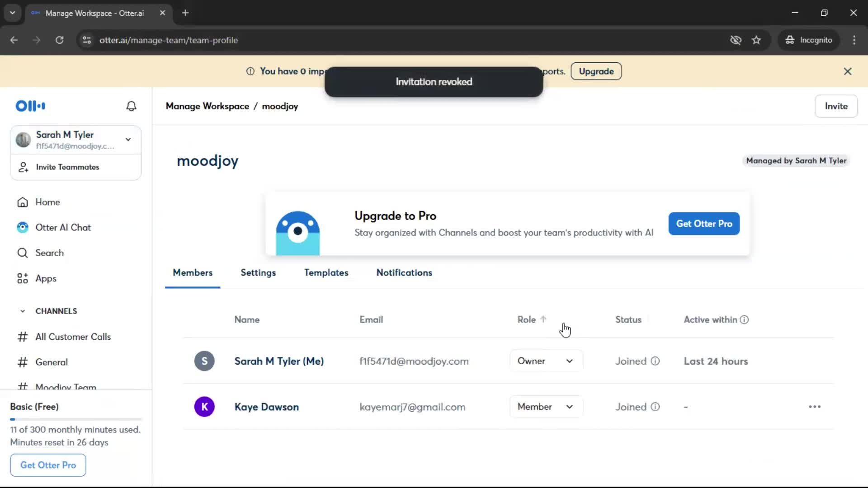Click the Active within info icon
The width and height of the screenshot is (868, 488).
click(x=744, y=320)
